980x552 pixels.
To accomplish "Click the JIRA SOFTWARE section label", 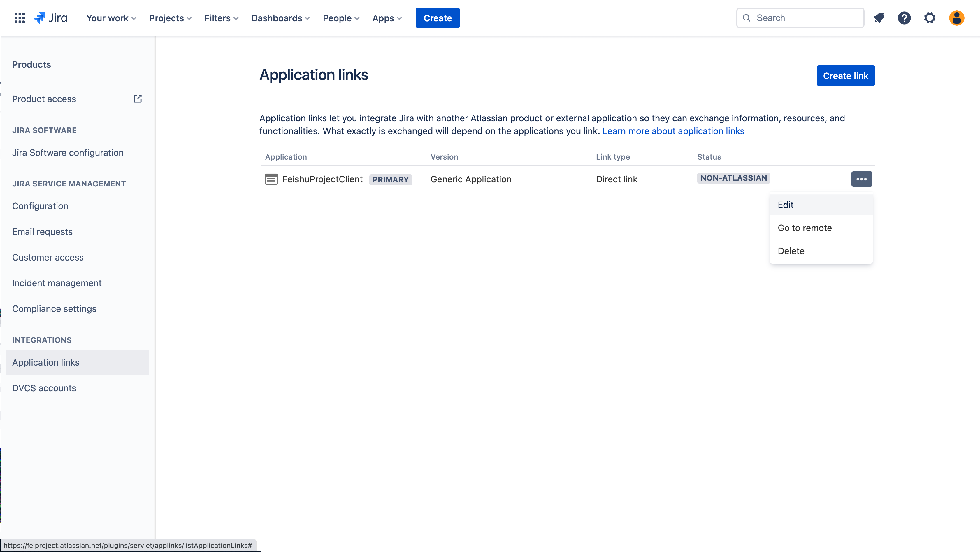I will (x=44, y=131).
